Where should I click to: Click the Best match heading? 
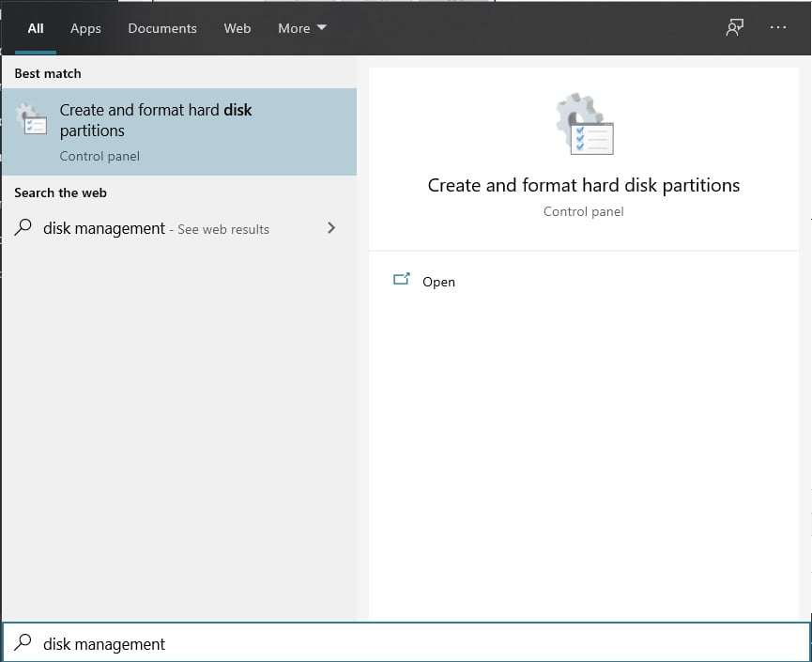(48, 73)
